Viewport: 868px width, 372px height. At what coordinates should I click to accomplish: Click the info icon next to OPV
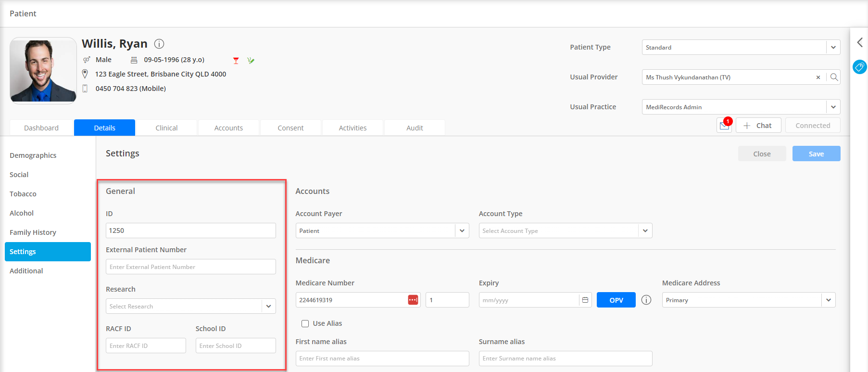pos(646,300)
